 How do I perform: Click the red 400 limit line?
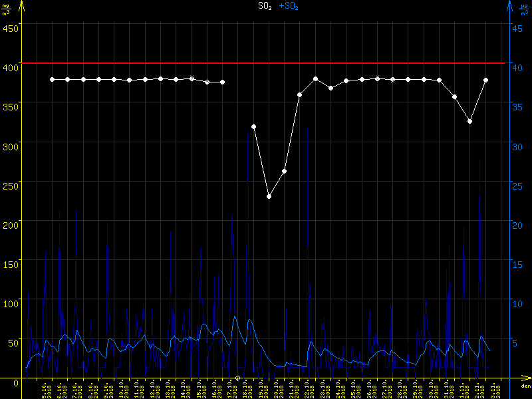(266, 63)
